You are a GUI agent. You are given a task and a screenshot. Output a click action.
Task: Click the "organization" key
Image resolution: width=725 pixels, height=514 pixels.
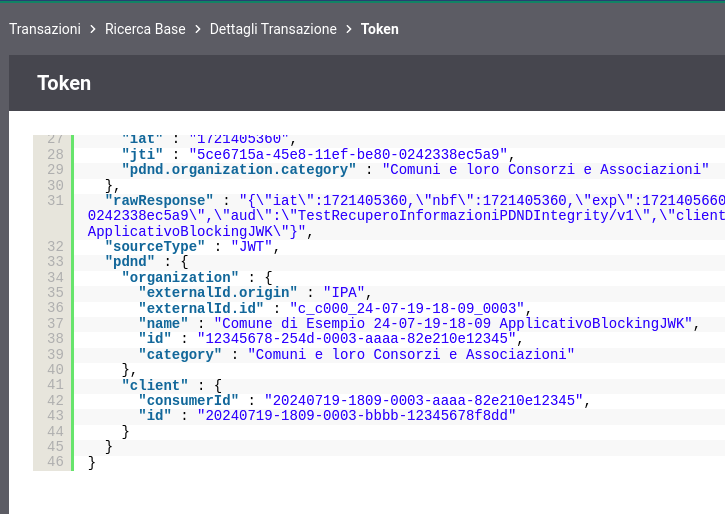(x=180, y=277)
